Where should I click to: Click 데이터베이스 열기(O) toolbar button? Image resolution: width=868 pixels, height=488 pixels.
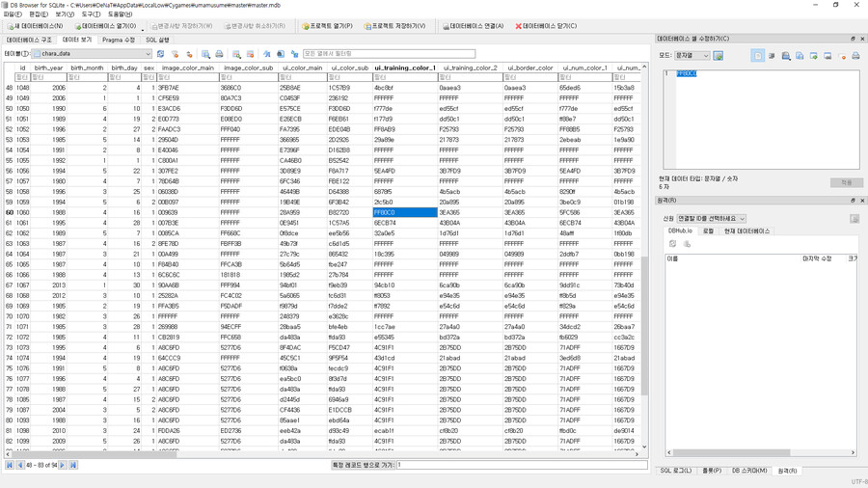coord(106,26)
